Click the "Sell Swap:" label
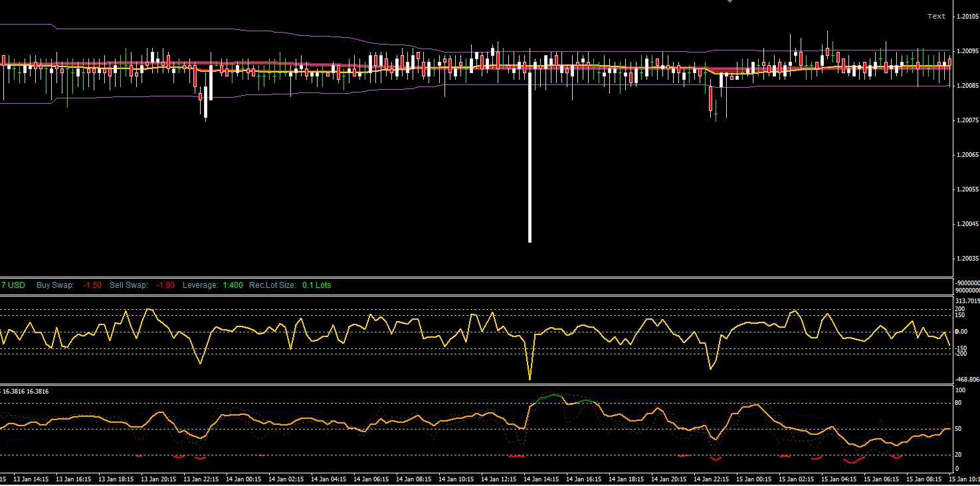Image resolution: width=980 pixels, height=486 pixels. pos(128,285)
